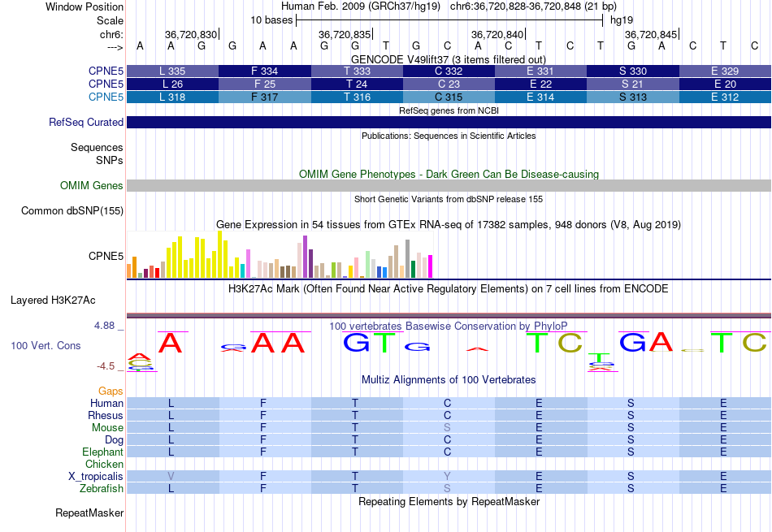Click the gray OMIM Genes bar

pos(449,185)
